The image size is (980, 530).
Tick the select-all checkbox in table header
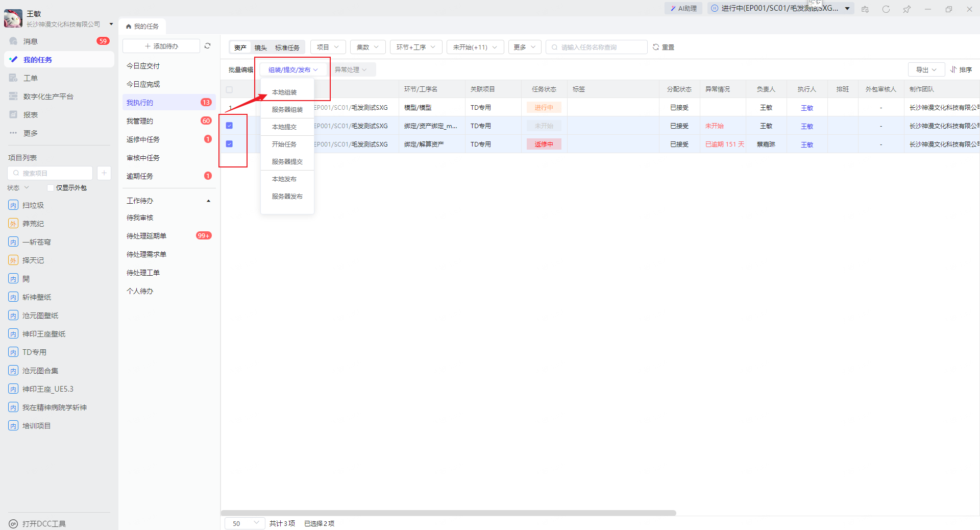coord(229,89)
